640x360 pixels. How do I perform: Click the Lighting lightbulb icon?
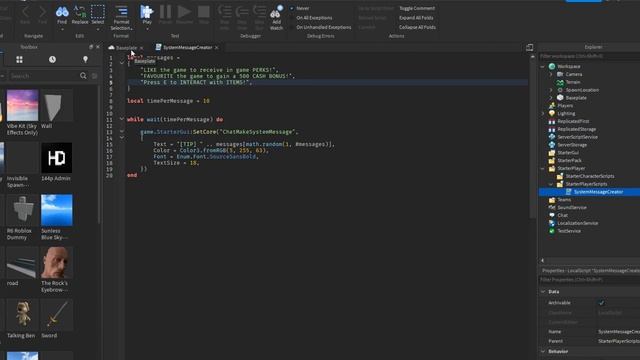click(x=552, y=113)
